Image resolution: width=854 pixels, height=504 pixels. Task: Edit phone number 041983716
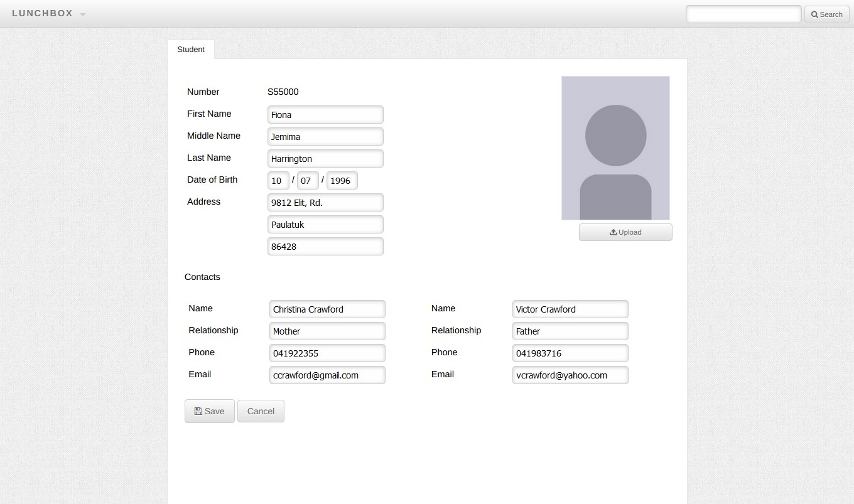tap(570, 353)
